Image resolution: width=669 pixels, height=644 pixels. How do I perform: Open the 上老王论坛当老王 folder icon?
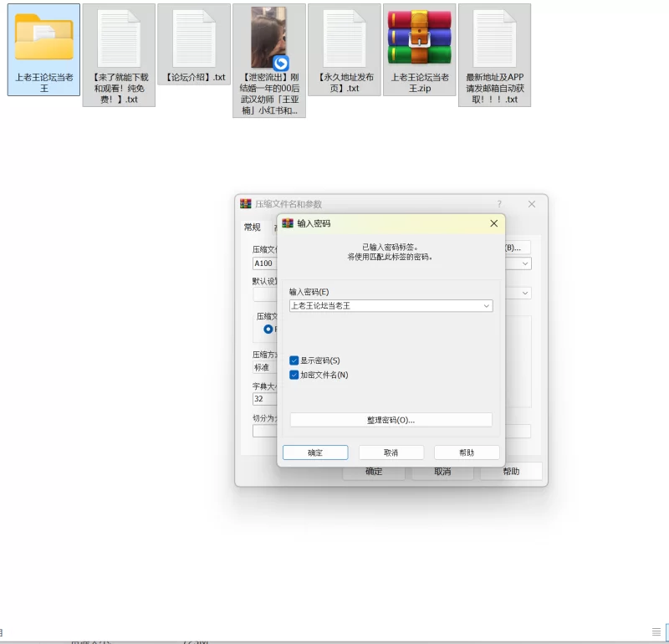43,38
